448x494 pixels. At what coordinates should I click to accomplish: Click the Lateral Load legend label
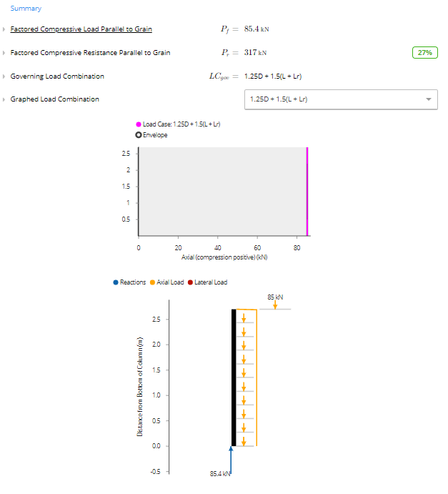(x=211, y=282)
